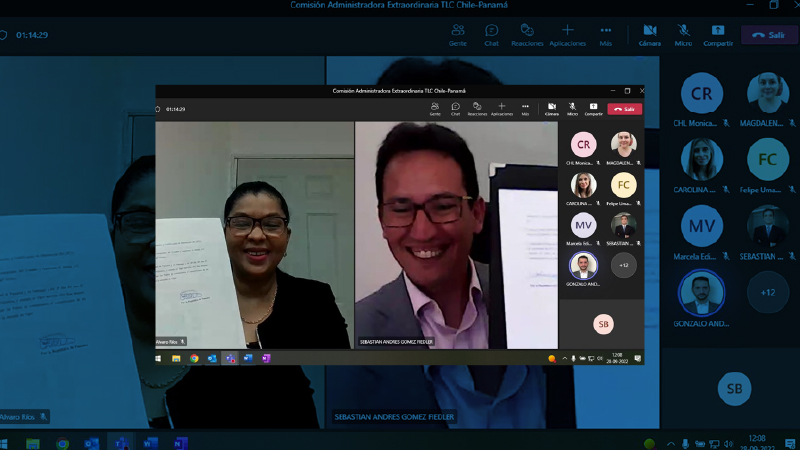Click network tray icon on inner taskbar

click(x=591, y=359)
